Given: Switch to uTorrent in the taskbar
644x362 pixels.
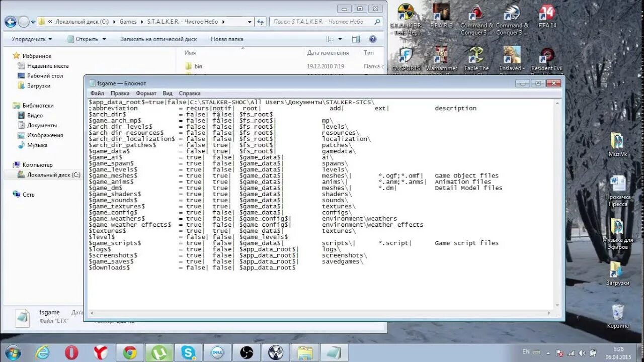Looking at the screenshot, I should tap(159, 352).
